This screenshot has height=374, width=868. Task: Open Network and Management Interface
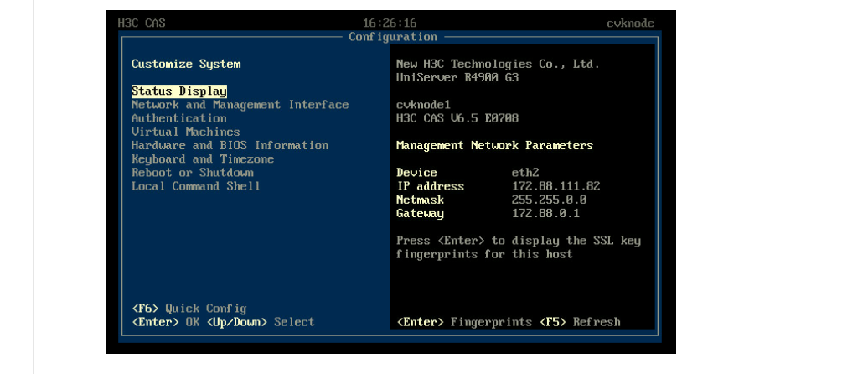pyautogui.click(x=240, y=105)
